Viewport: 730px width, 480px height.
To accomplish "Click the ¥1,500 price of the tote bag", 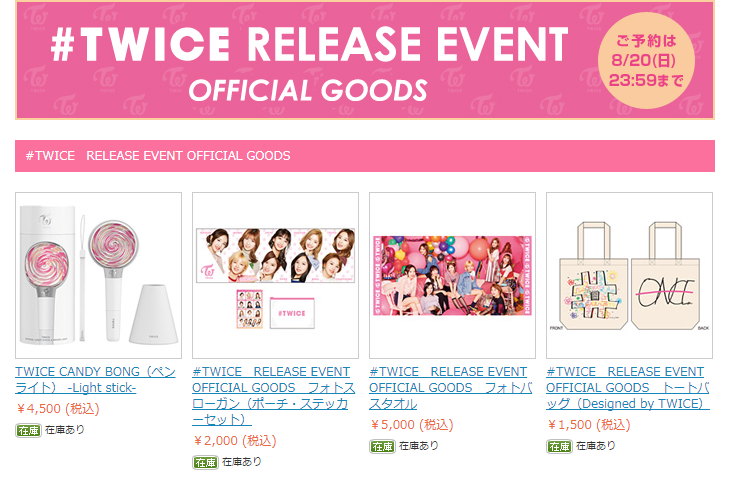I will point(588,425).
